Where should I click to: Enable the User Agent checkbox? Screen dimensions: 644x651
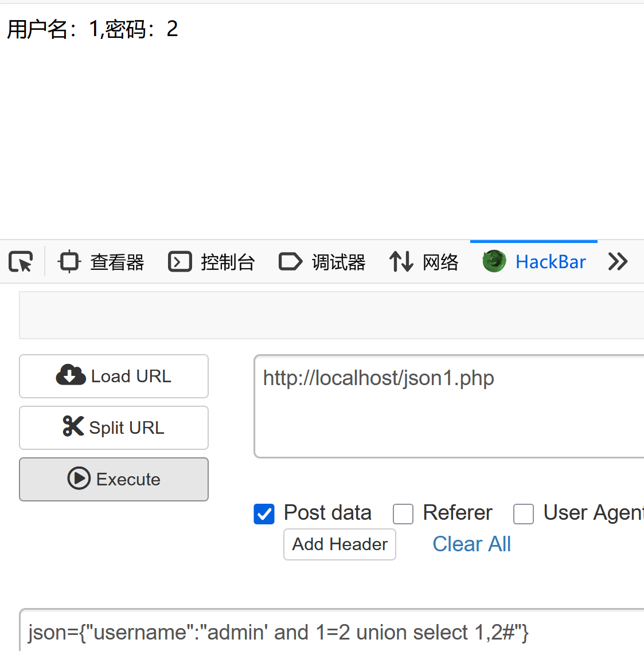point(524,514)
